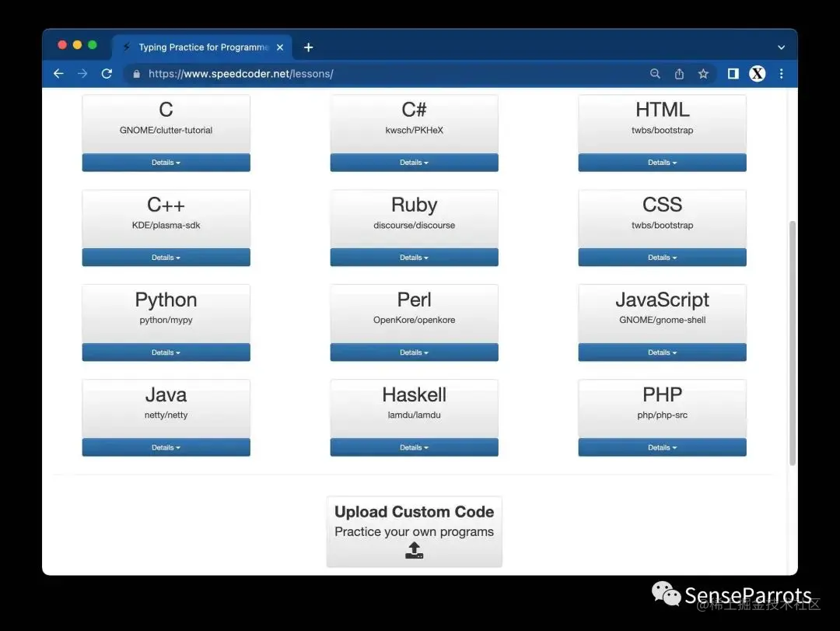Expand tab search chevron in title bar

point(781,47)
